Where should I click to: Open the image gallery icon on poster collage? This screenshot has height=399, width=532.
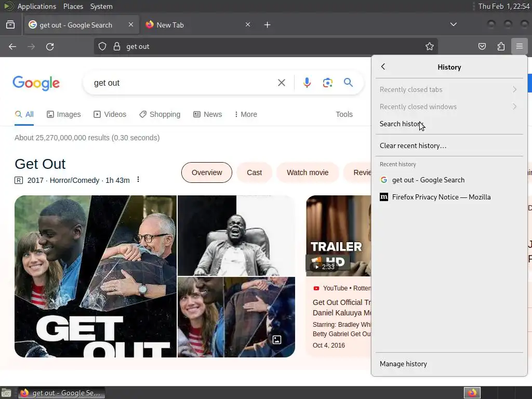277,340
